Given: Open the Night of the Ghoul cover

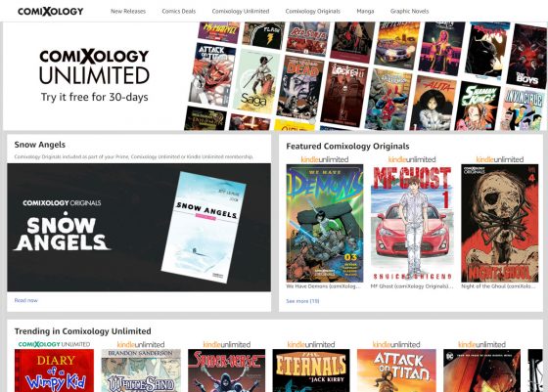Looking at the screenshot, I should point(499,224).
